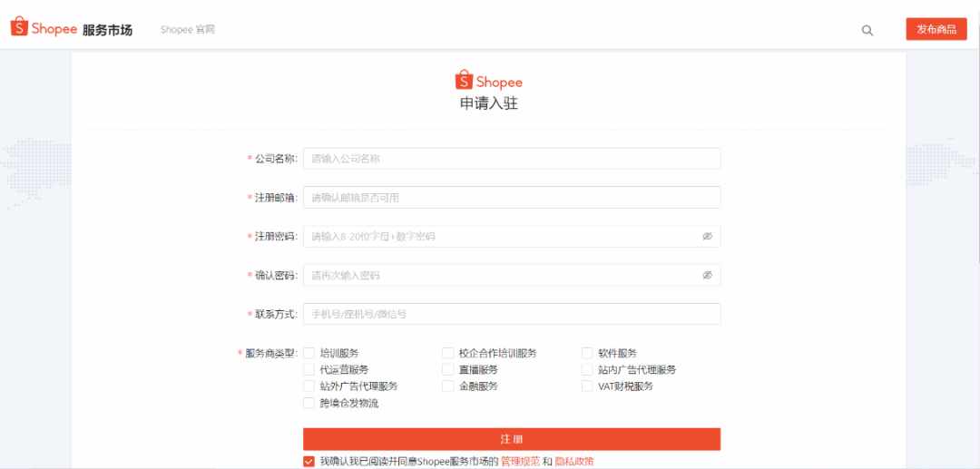Focus the 联系方式 input field
Image resolution: width=980 pixels, height=469 pixels.
click(512, 314)
